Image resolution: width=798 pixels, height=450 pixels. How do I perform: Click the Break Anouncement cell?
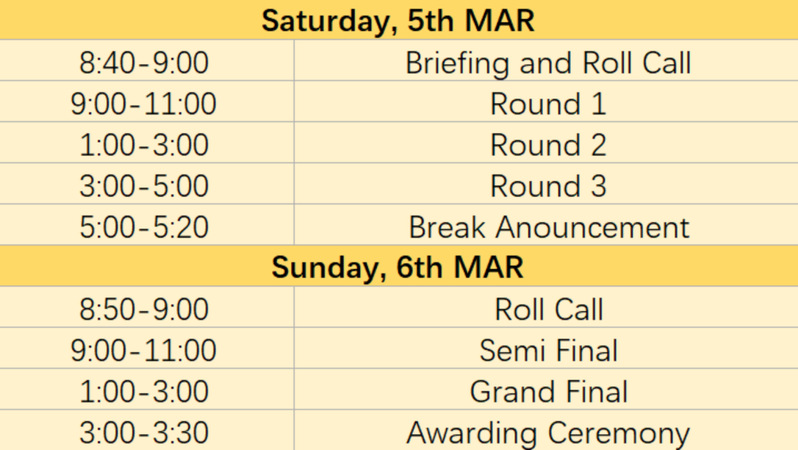[548, 227]
